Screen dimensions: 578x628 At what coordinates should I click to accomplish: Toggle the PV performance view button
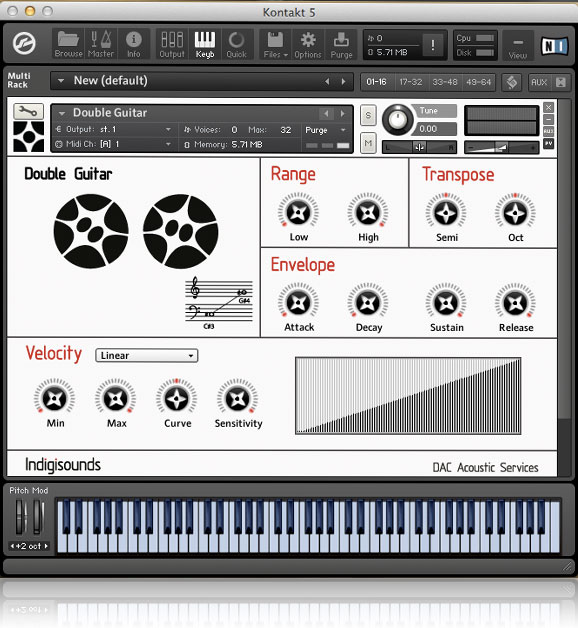pyautogui.click(x=548, y=143)
